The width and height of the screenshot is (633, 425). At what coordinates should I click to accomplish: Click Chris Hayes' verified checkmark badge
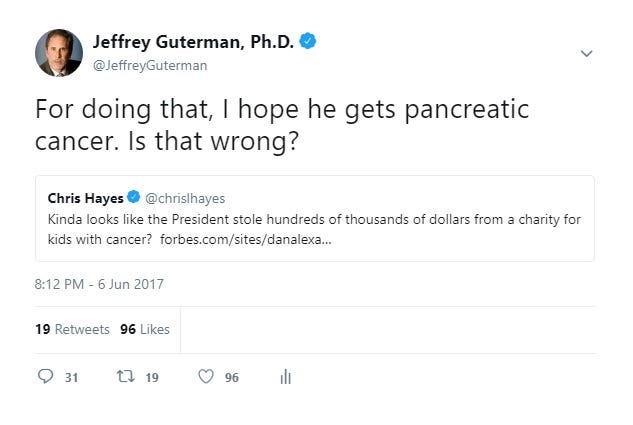point(133,197)
